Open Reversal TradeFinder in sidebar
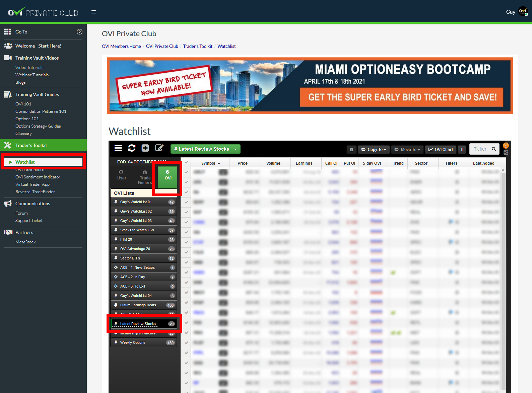 pyautogui.click(x=35, y=192)
